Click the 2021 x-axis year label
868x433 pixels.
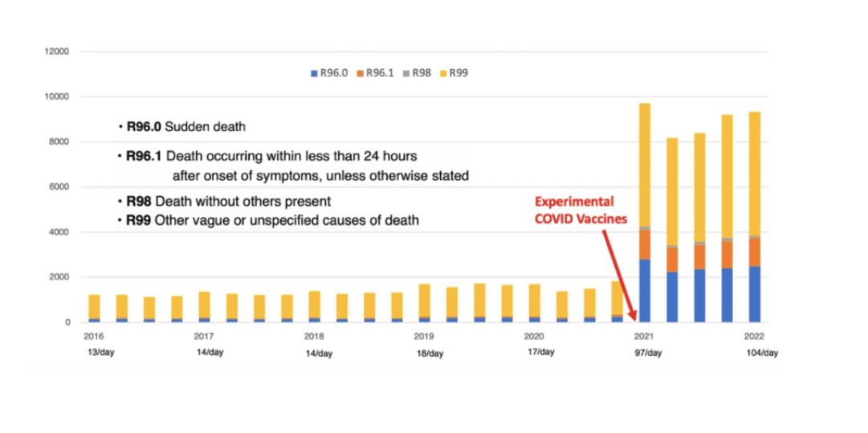tap(643, 336)
